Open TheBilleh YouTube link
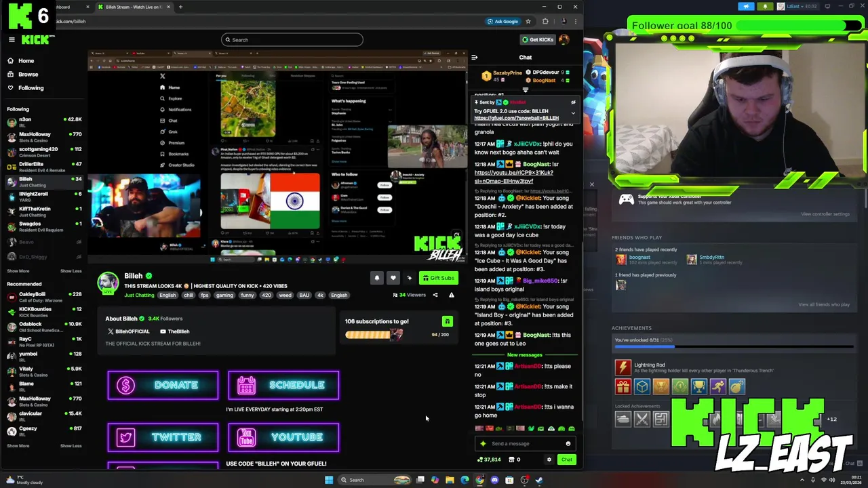Viewport: 868px width, 488px height. click(174, 331)
